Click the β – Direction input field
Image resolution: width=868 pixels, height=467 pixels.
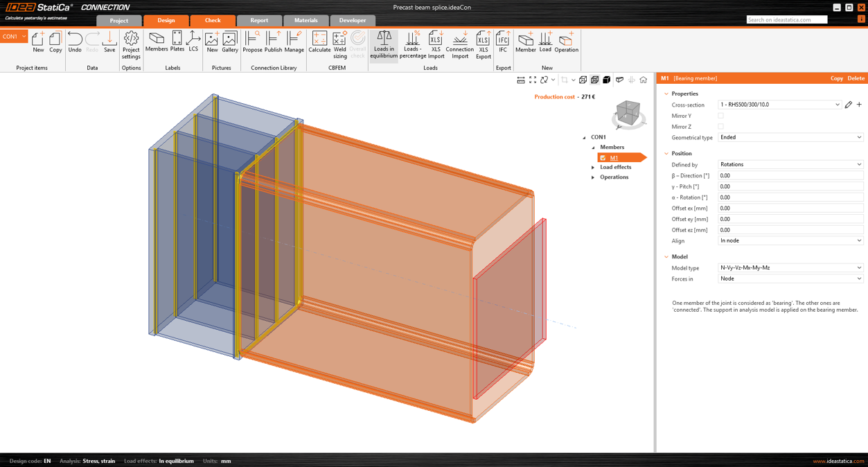tap(790, 176)
